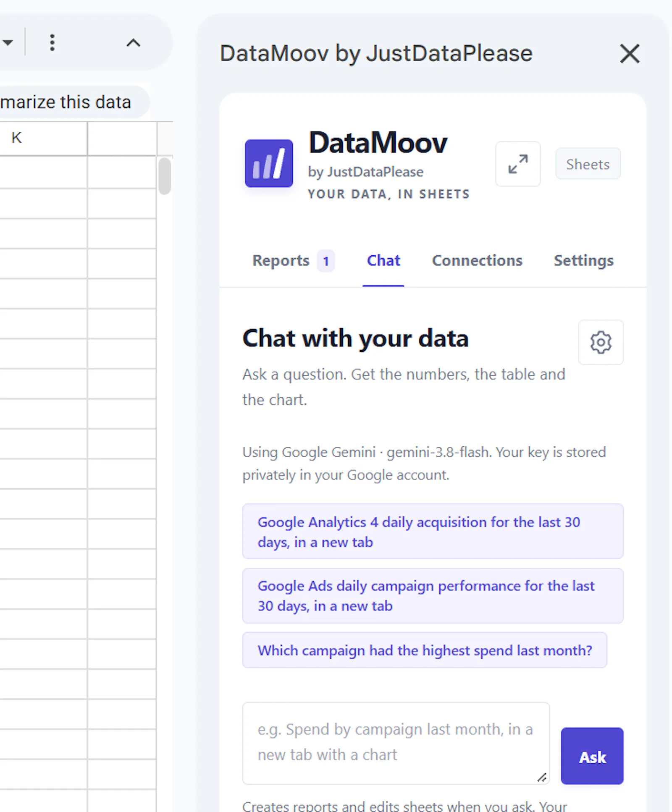Click the spreadsheet vertical scrollbar thumb
The image size is (672, 812).
165,176
